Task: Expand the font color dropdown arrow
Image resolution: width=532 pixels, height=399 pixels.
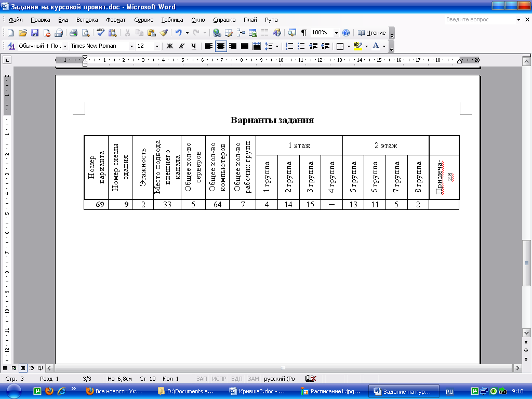Action: (384, 46)
